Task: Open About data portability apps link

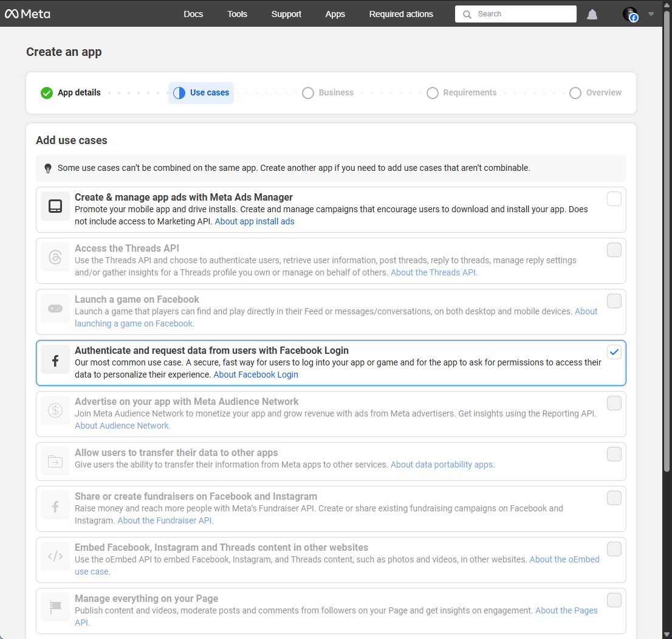Action: [x=442, y=465]
